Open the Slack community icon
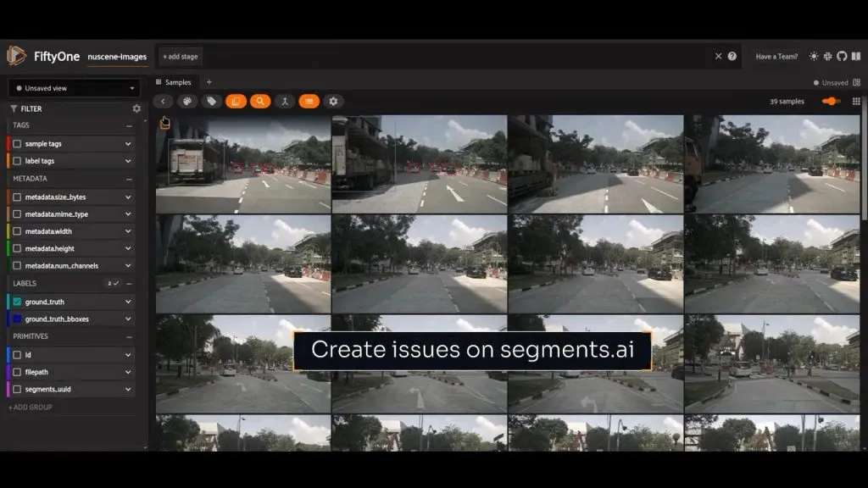Image resolution: width=868 pixels, height=488 pixels. [827, 57]
